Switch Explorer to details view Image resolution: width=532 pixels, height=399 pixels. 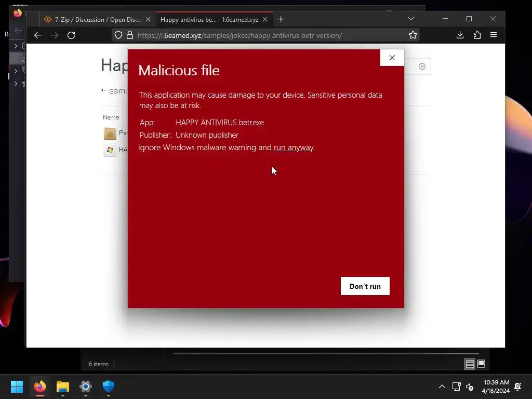point(470,364)
